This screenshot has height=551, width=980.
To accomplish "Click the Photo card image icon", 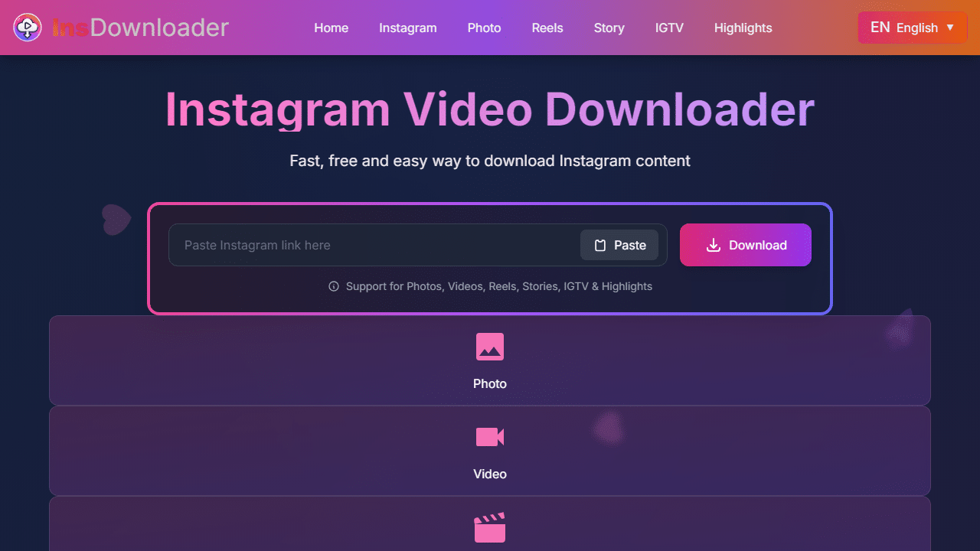I will click(x=490, y=347).
